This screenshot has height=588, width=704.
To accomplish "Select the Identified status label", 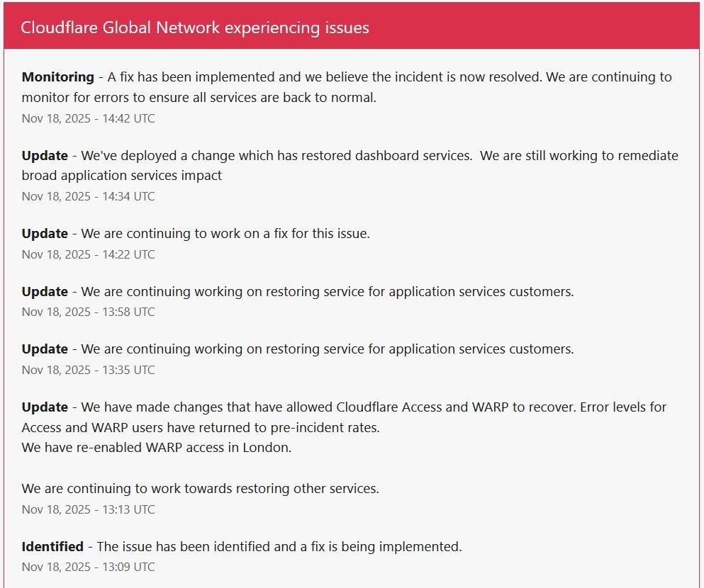I will pos(52,546).
